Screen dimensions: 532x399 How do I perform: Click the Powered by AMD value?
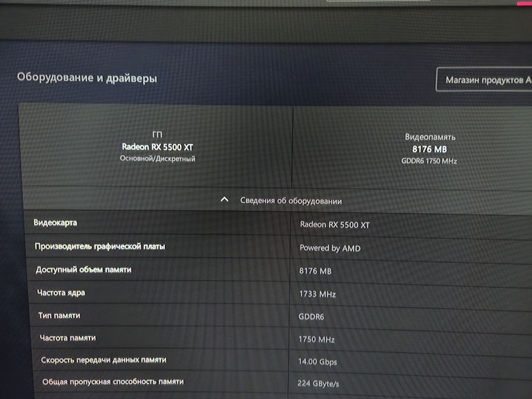point(330,248)
